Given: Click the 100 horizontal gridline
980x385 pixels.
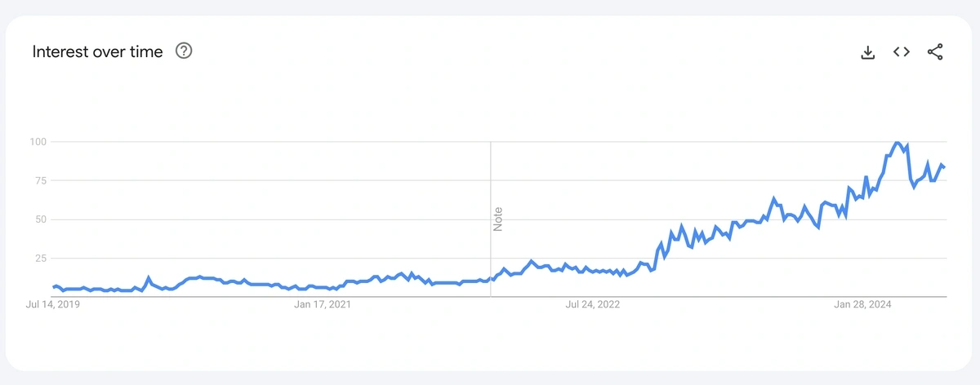Looking at the screenshot, I should point(499,142).
